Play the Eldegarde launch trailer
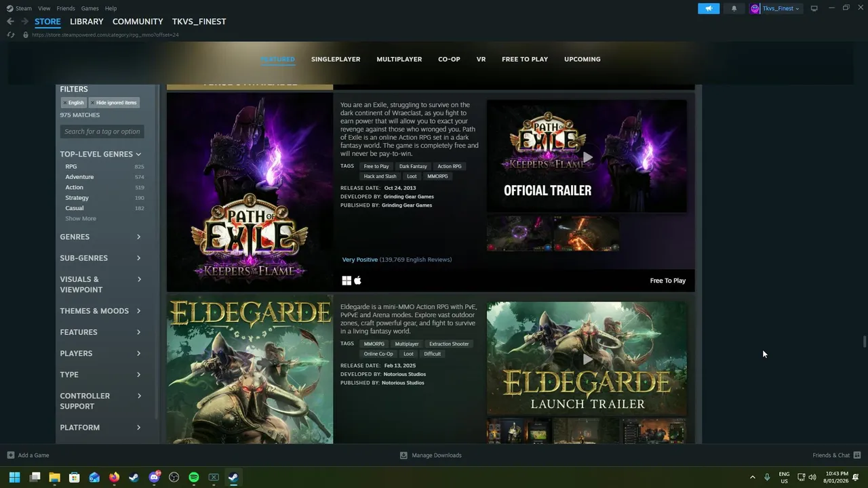 (x=587, y=359)
